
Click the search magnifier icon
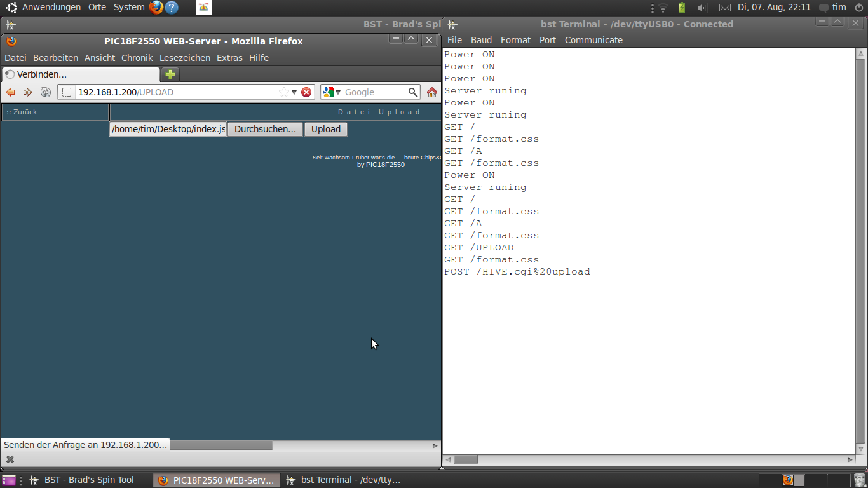pos(413,92)
